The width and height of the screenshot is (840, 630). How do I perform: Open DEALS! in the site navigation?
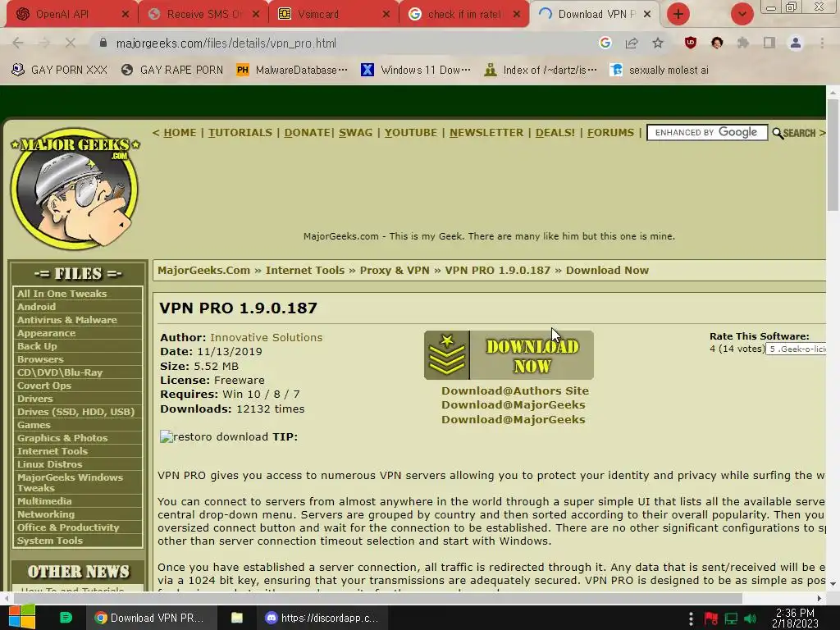(555, 132)
